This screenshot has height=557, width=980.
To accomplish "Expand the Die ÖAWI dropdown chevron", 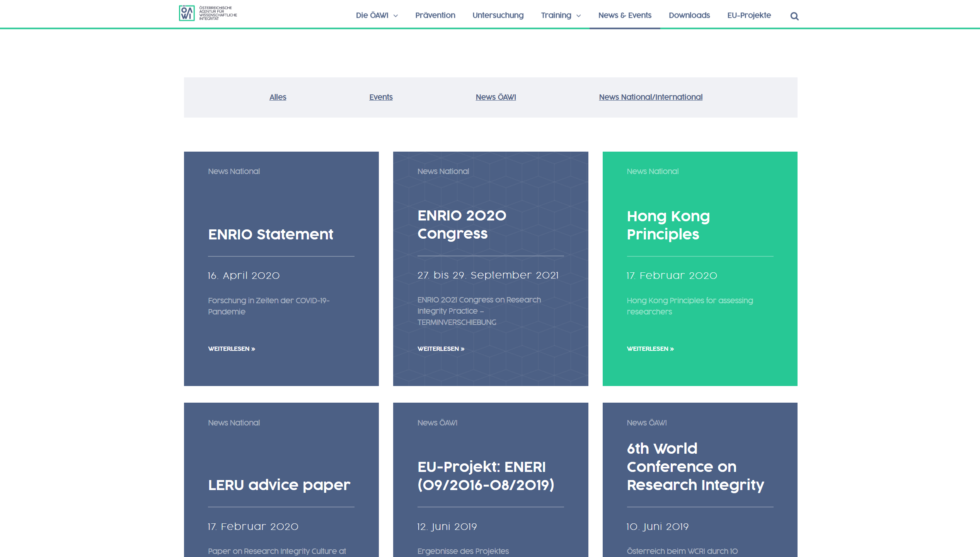I will [395, 16].
